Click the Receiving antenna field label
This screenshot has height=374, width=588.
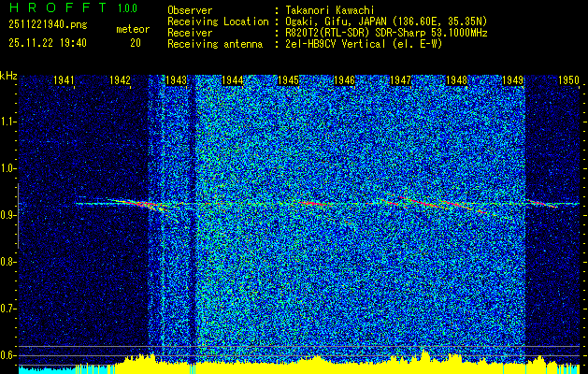[215, 44]
